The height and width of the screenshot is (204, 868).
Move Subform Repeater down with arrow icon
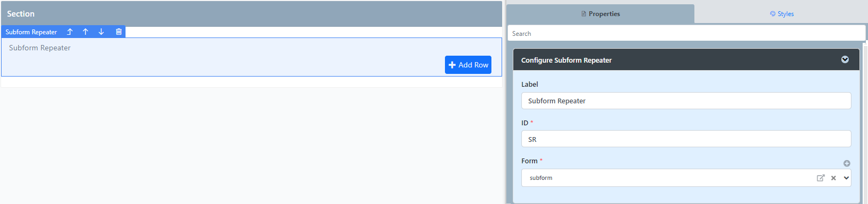click(101, 32)
